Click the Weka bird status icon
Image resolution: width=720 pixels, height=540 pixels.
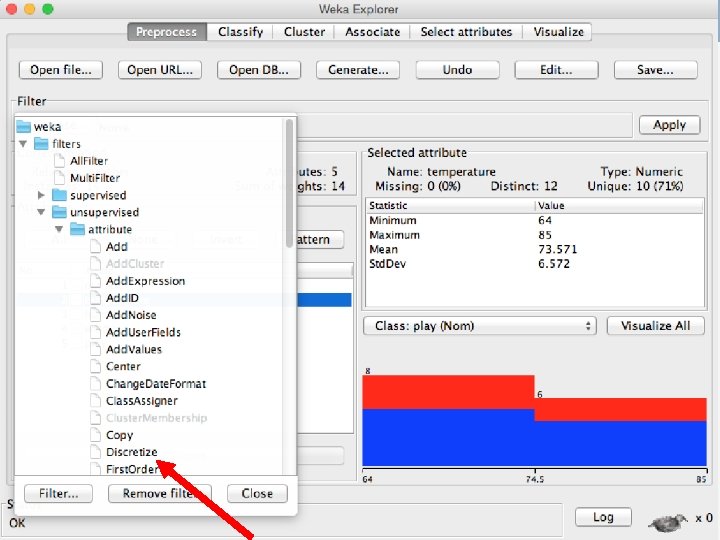pos(667,521)
